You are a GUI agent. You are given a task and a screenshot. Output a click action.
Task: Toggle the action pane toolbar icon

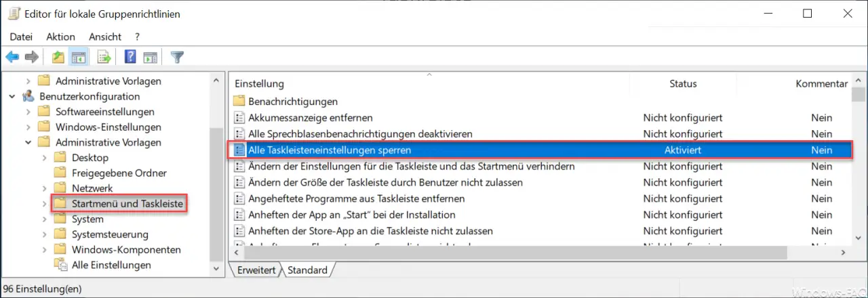click(x=150, y=57)
